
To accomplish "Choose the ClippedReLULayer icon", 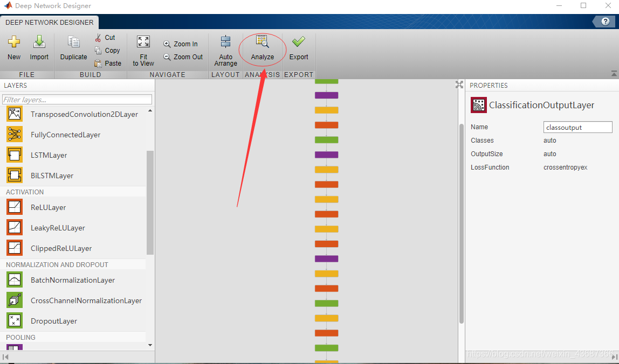I will [15, 248].
